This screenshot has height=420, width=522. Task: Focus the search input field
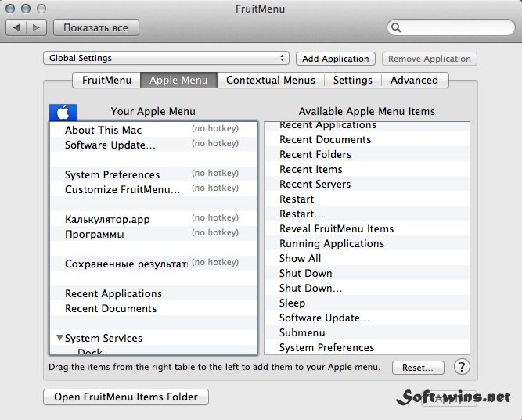pyautogui.click(x=451, y=27)
